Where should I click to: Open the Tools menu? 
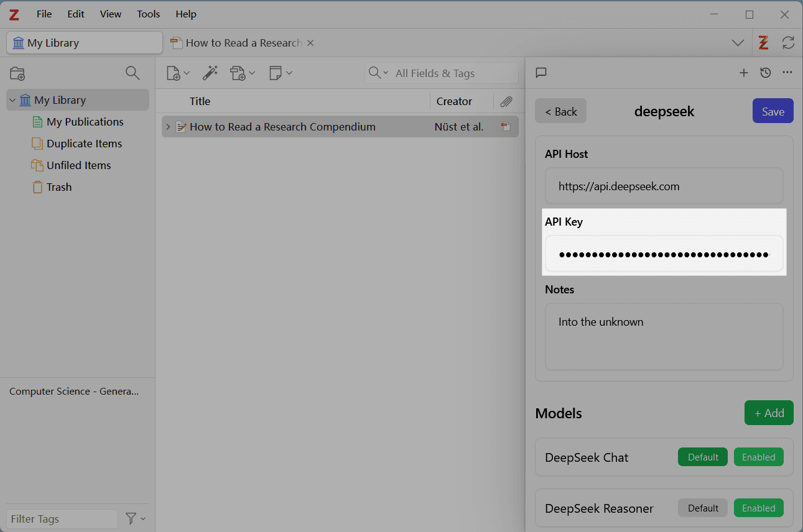coord(149,14)
